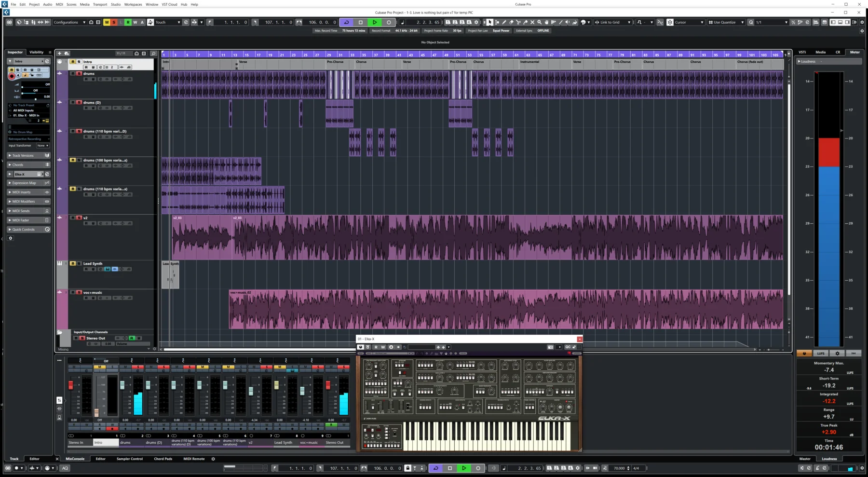The height and width of the screenshot is (477, 868).
Task: Toggle solo on the v2 track
Action: coord(79,218)
